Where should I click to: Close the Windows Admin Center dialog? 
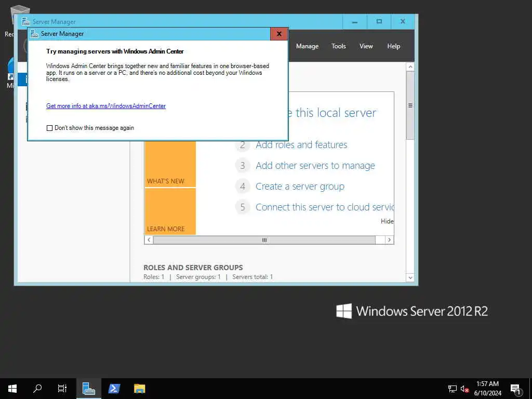279,34
